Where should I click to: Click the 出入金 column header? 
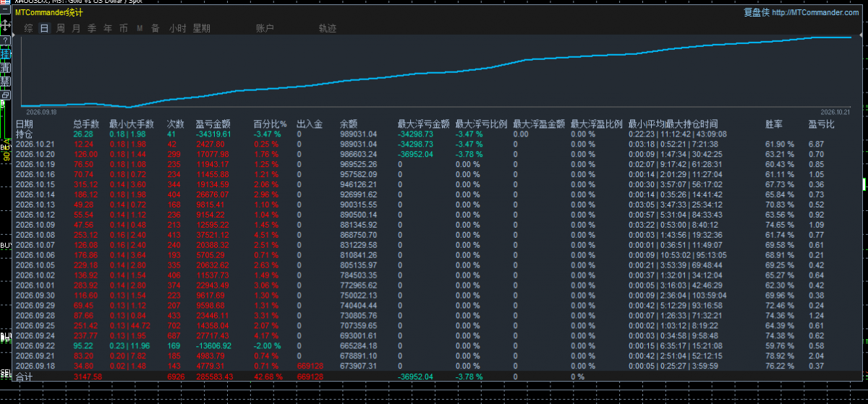pos(310,124)
